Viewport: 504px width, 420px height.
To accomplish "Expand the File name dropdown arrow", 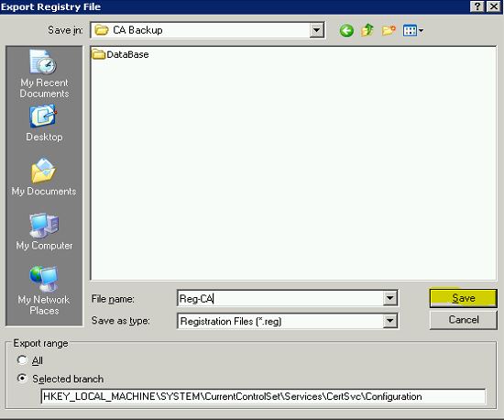I will click(389, 298).
